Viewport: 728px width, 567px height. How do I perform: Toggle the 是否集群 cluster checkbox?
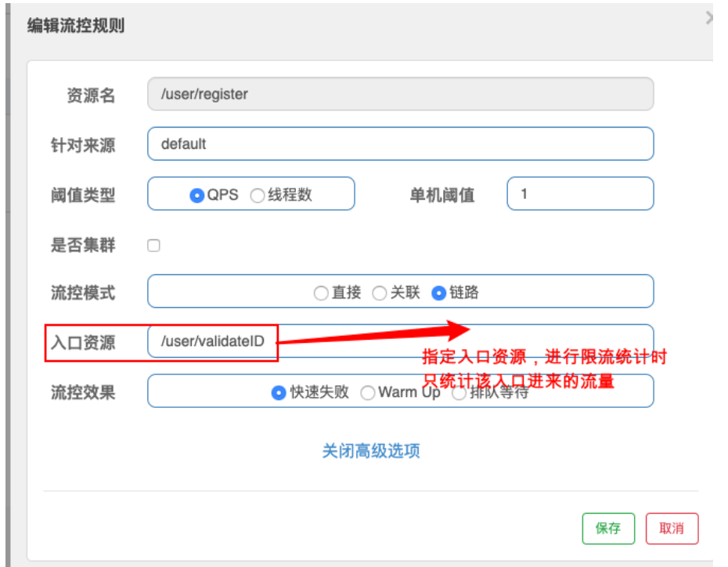[x=153, y=244]
